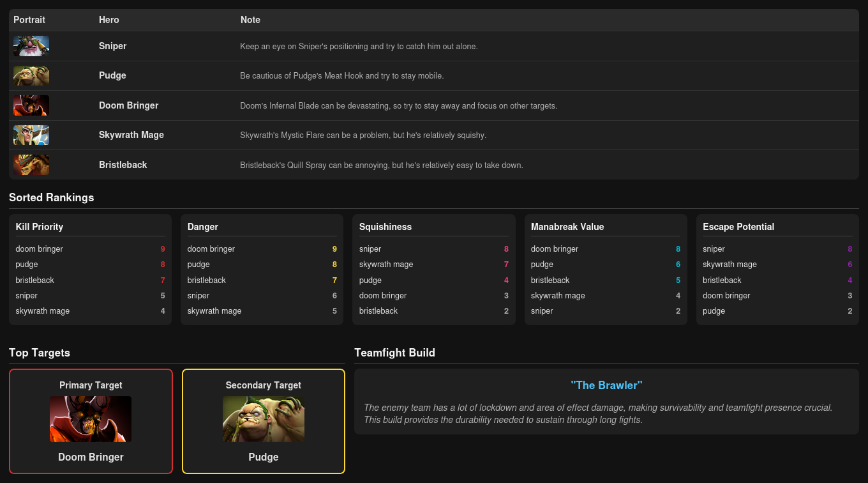868x483 pixels.
Task: Click the Danger card title
Action: (x=203, y=227)
